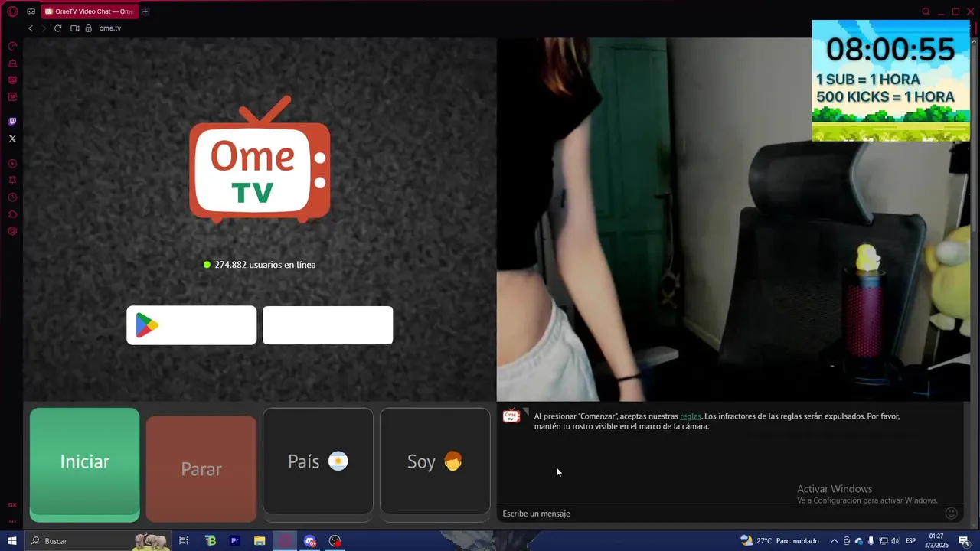The image size is (980, 551).
Task: Open the País country selector
Action: pos(318,461)
